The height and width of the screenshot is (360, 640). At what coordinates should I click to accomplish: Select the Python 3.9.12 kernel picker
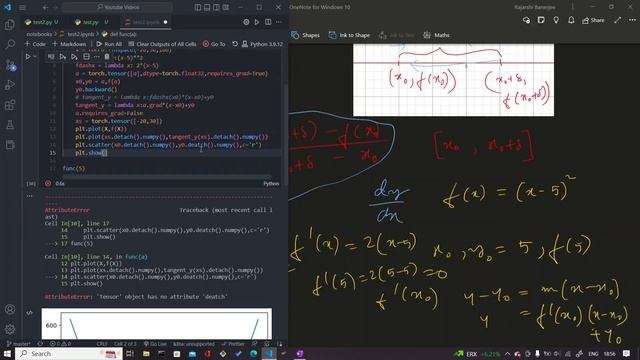[x=262, y=44]
